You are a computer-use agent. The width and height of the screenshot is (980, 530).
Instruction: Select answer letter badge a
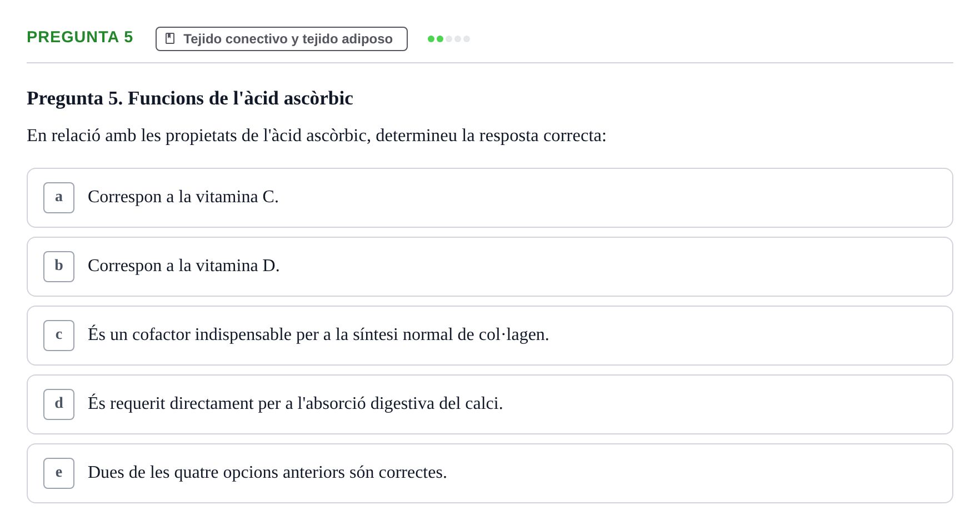click(x=59, y=198)
